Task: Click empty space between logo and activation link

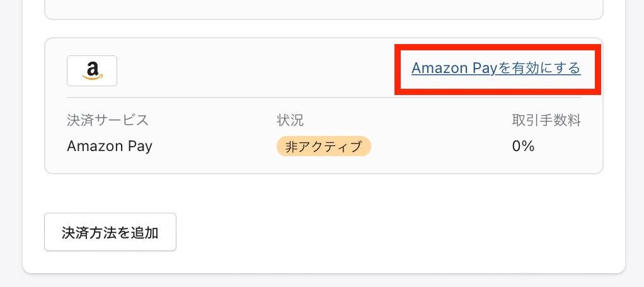Action: point(255,70)
